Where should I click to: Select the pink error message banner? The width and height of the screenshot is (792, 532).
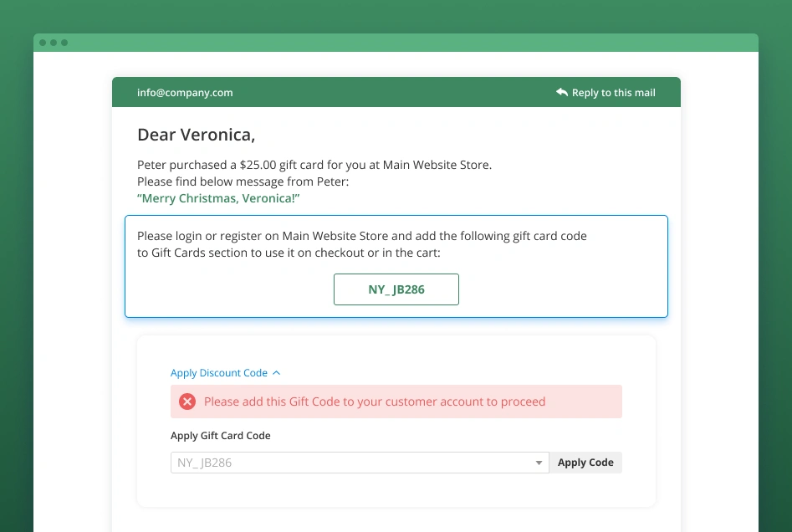396,402
